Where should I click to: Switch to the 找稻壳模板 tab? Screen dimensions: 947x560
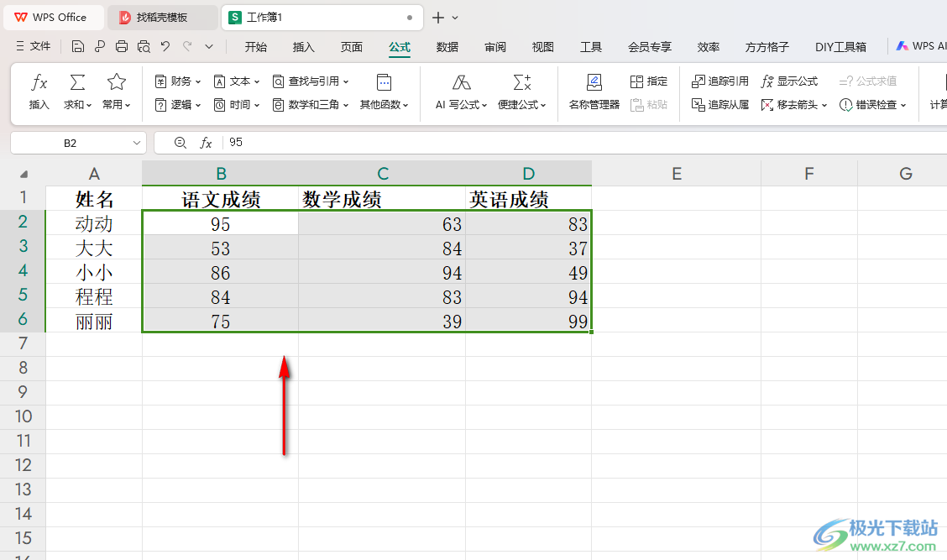coord(163,18)
